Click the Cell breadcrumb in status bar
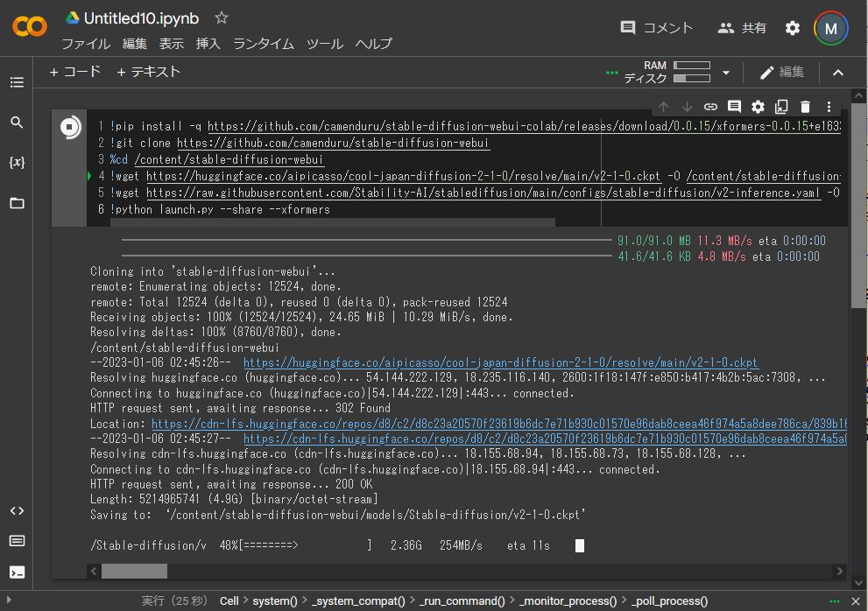Screen dimensions: 868x611 [x=229, y=601]
